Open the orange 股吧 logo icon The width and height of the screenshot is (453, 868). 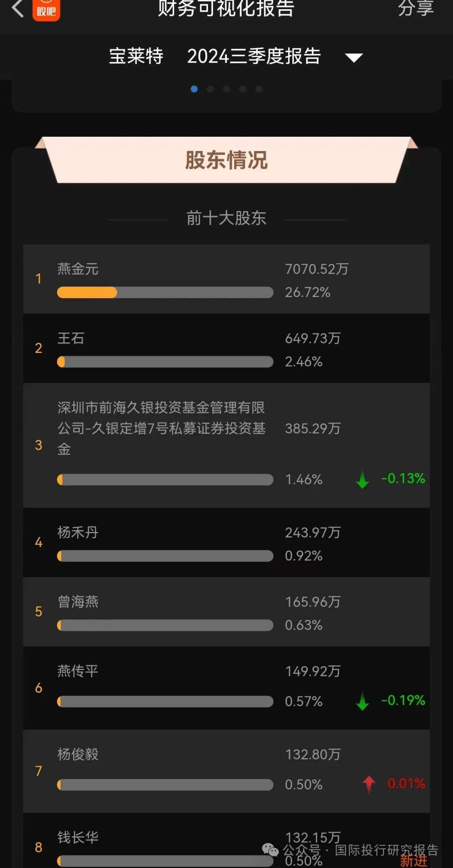[x=46, y=9]
